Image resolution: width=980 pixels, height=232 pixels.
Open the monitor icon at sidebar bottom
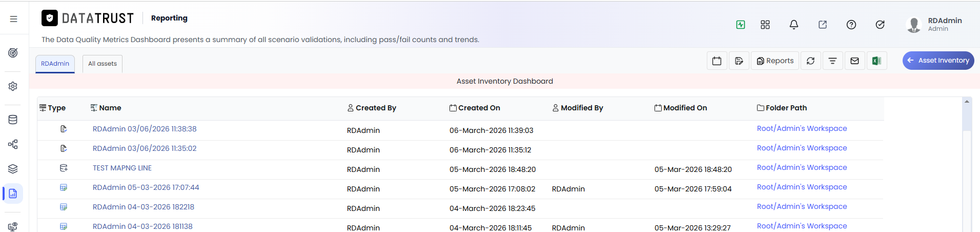[13, 226]
